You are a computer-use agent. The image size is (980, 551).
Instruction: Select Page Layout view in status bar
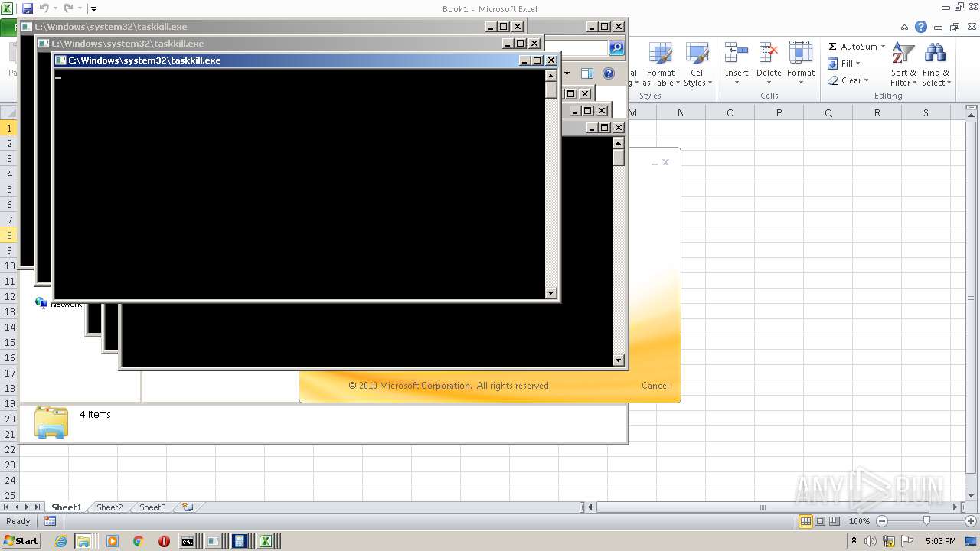click(x=820, y=521)
